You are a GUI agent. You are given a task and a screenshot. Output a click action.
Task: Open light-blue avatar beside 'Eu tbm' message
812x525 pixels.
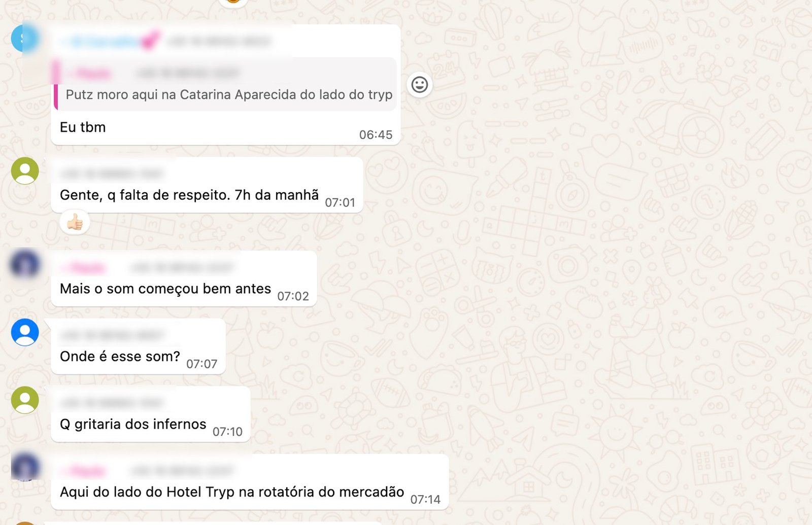click(25, 38)
